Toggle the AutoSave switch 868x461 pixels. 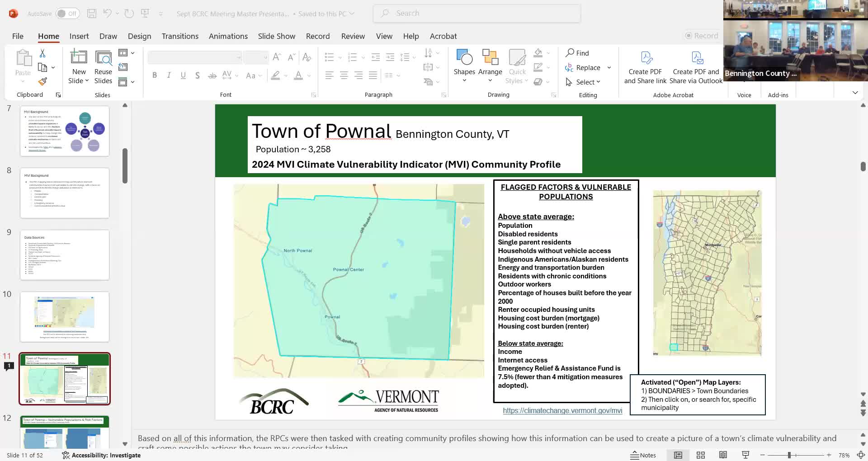67,14
